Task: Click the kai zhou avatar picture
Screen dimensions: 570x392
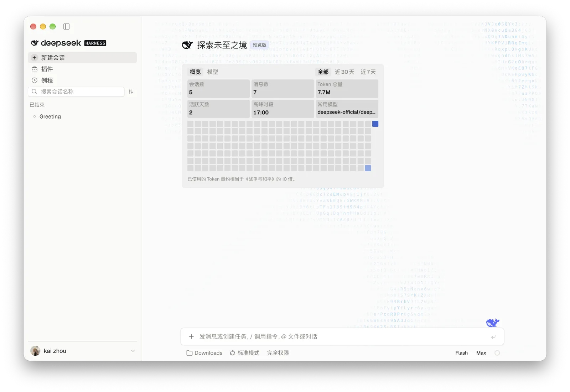Action: [x=35, y=351]
